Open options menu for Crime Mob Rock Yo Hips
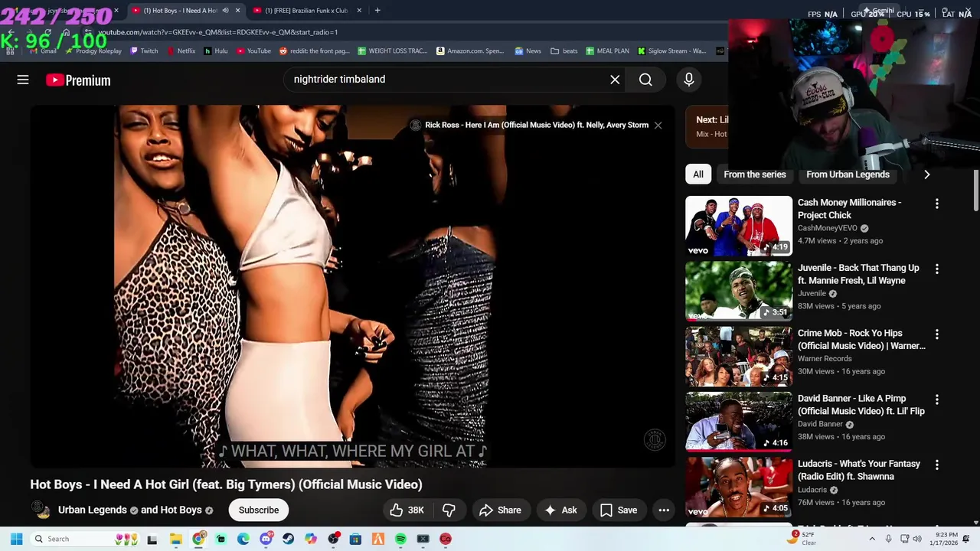Viewport: 980px width, 551px height. (936, 334)
